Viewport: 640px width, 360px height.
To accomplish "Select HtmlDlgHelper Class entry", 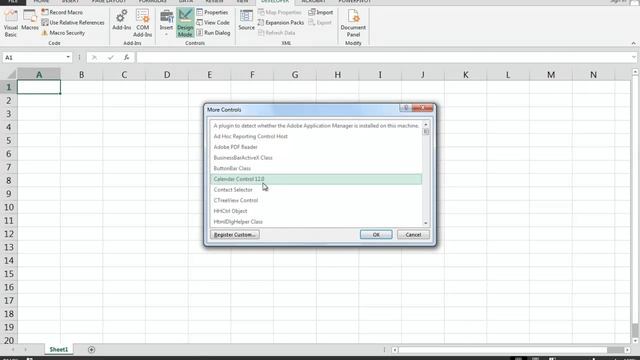I will [316, 222].
